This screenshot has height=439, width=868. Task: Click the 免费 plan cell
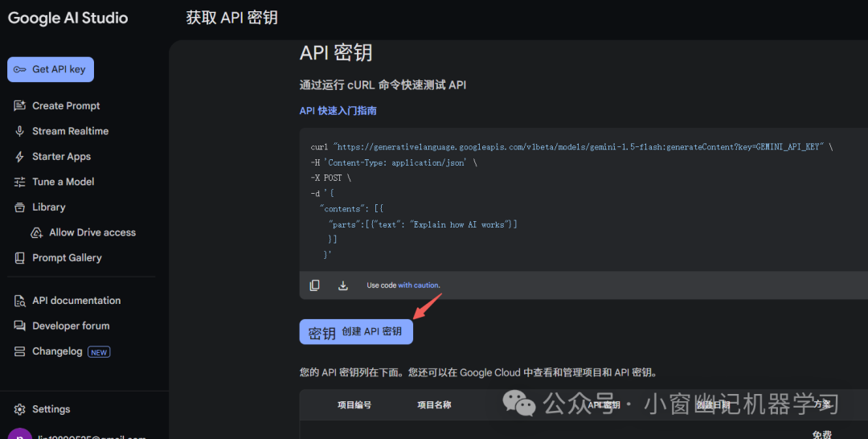822,434
